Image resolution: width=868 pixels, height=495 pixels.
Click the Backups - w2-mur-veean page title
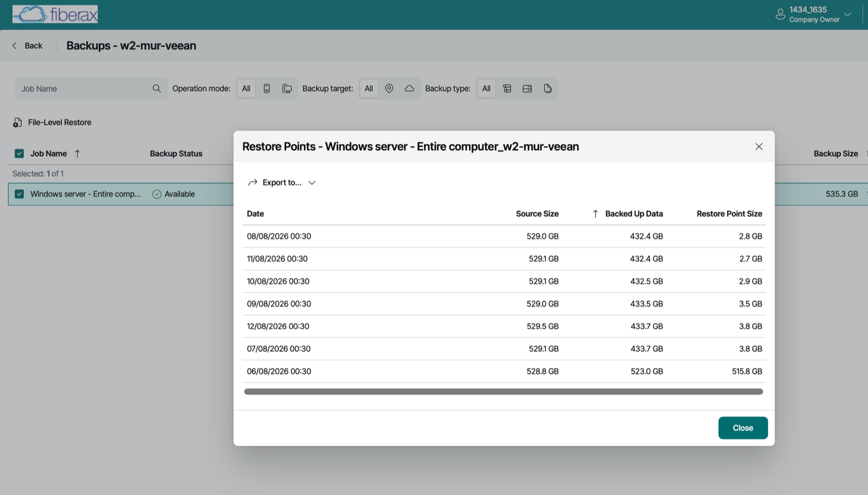point(131,46)
